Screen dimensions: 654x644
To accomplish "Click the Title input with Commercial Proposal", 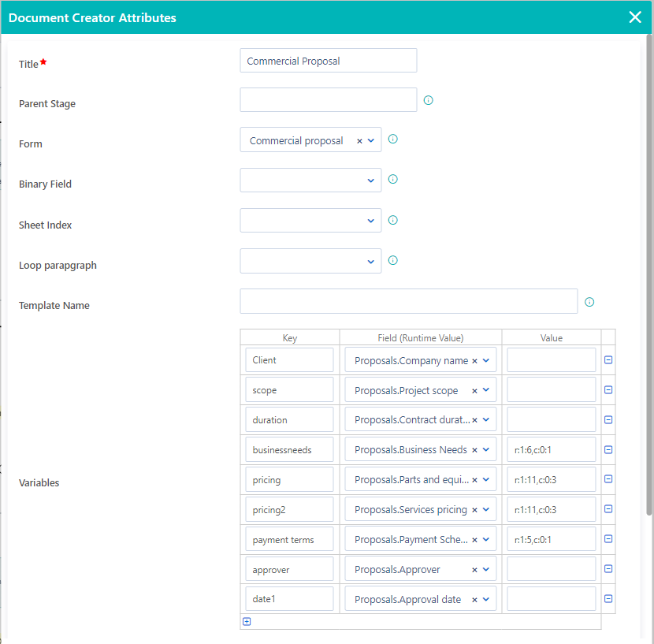I will 329,61.
